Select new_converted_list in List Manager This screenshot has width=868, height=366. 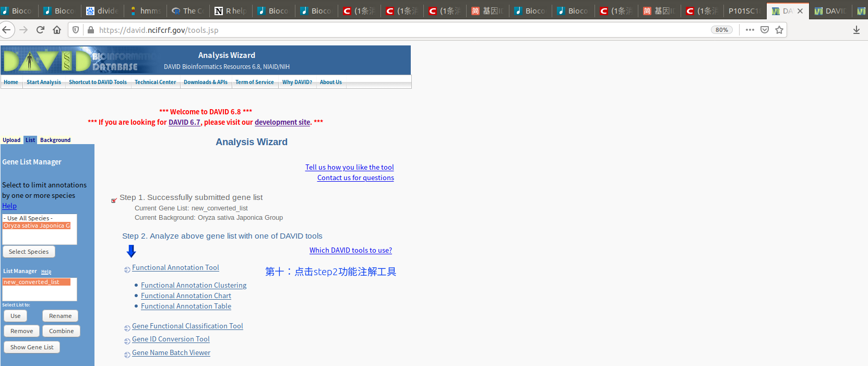37,282
